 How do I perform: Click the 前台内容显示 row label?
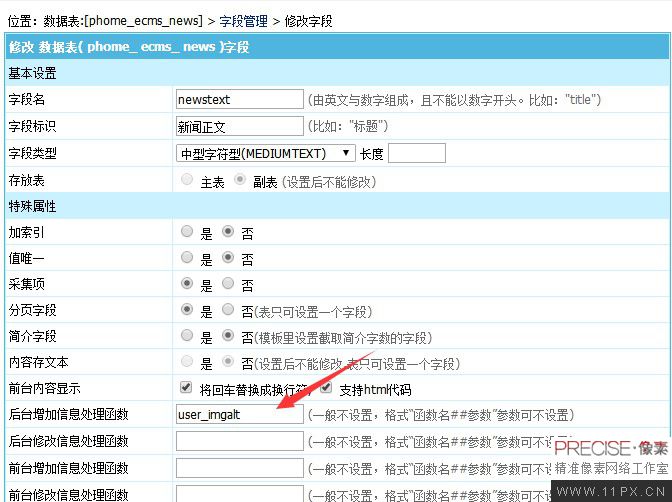[x=44, y=388]
